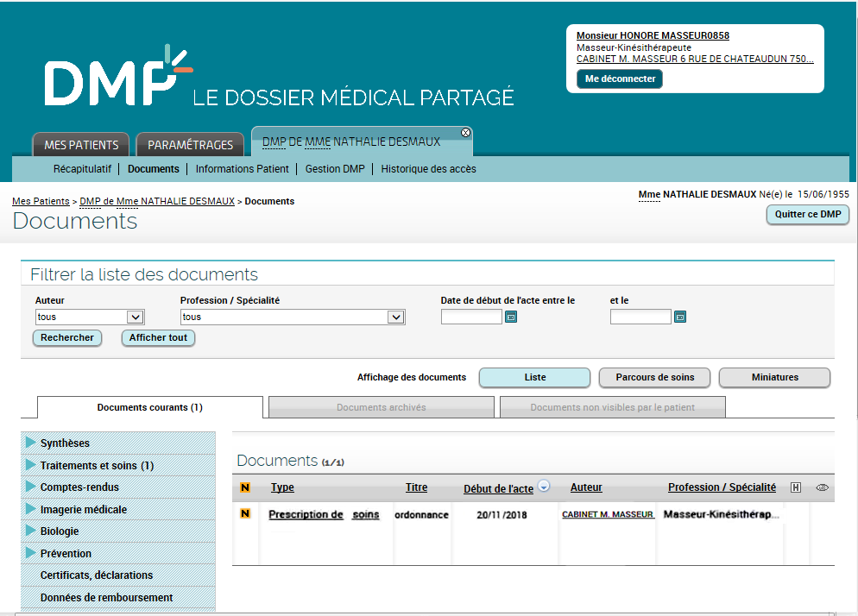This screenshot has height=616, width=858.
Task: Open the Auteur dropdown
Action: click(x=90, y=317)
